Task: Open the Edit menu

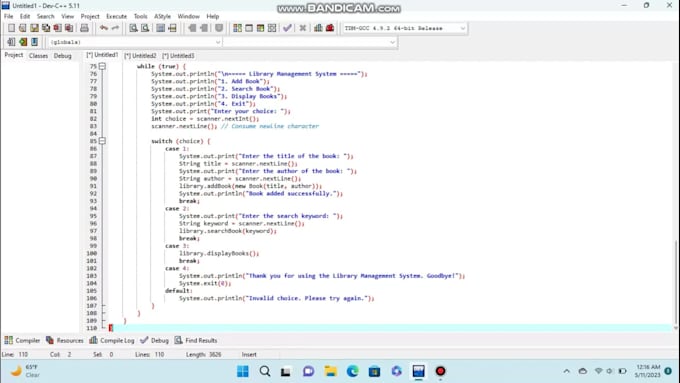Action: (25, 16)
